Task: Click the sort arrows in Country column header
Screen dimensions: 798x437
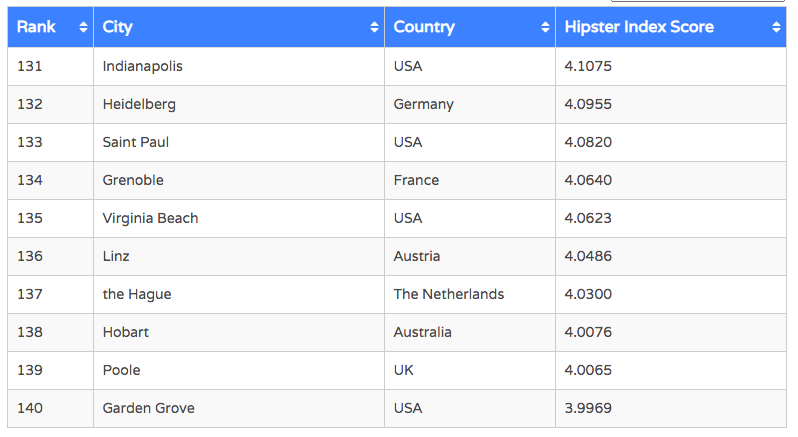Action: point(545,28)
